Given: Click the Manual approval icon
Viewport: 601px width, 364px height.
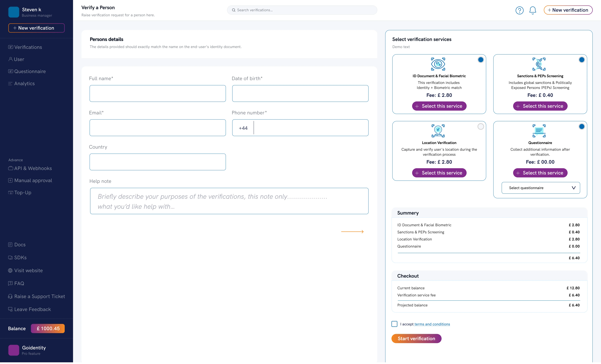Looking at the screenshot, I should point(10,180).
